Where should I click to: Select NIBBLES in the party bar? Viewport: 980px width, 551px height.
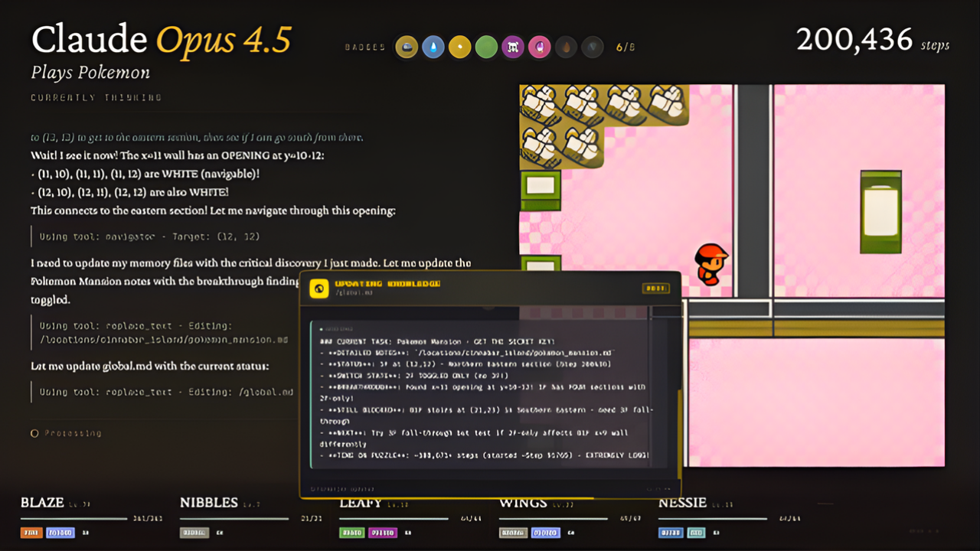click(208, 503)
